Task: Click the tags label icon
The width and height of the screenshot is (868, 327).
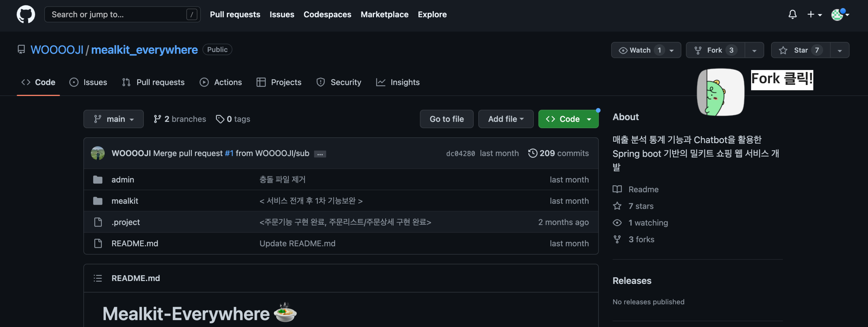Action: coord(220,119)
